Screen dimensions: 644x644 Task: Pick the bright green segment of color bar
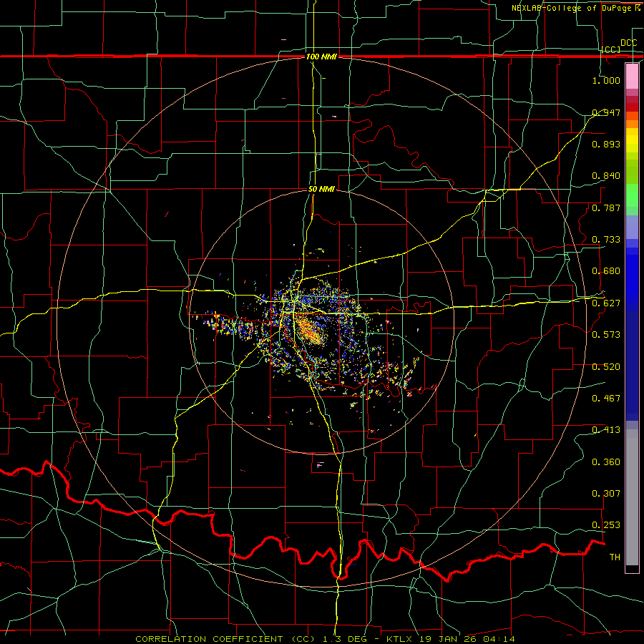click(632, 195)
